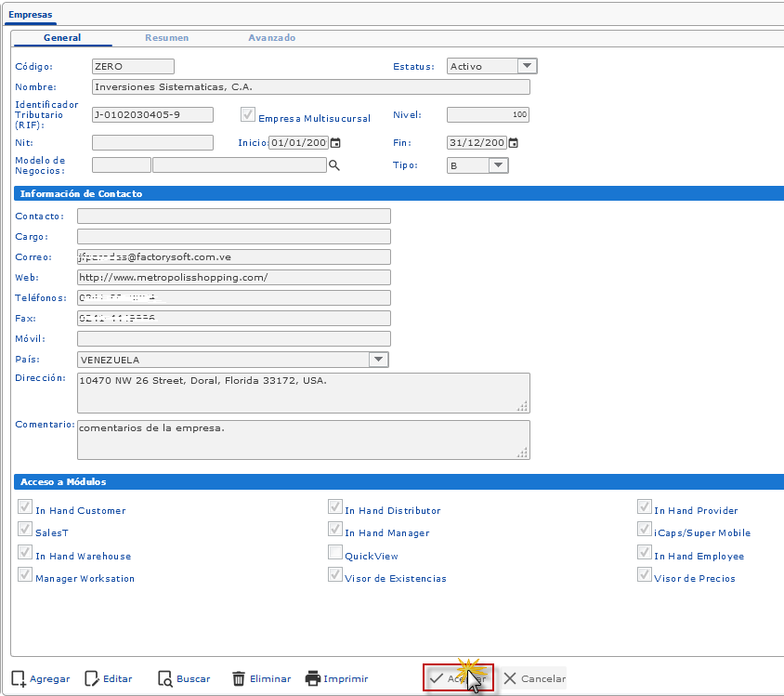The width and height of the screenshot is (784, 696).
Task: Open the Tipo dropdown
Action: tap(498, 165)
